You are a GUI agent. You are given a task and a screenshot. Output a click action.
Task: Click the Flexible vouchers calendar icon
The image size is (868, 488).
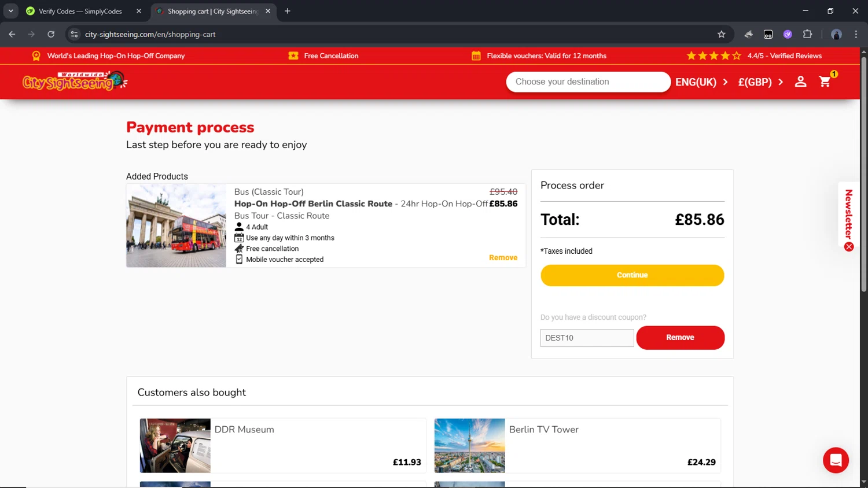pos(476,56)
